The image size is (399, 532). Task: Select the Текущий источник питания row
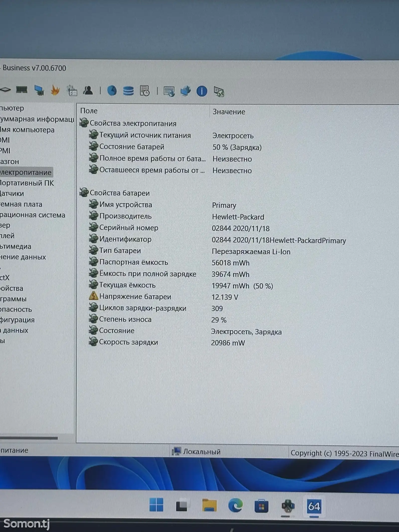click(x=171, y=135)
